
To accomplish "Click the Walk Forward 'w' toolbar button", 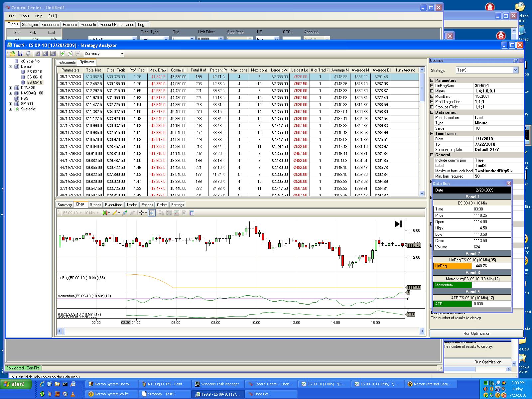I will [53, 54].
